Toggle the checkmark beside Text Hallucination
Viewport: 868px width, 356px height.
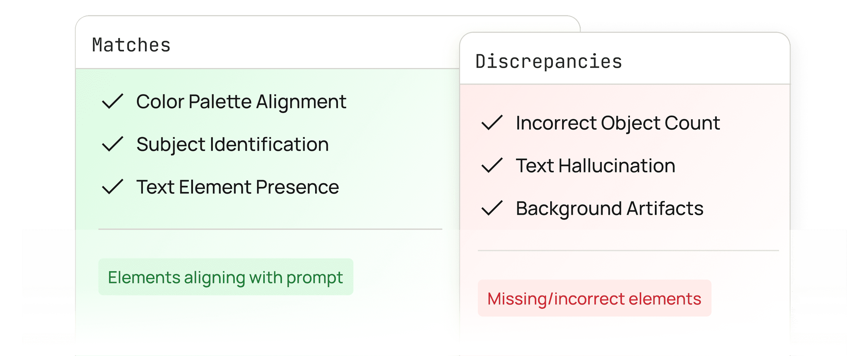point(492,165)
